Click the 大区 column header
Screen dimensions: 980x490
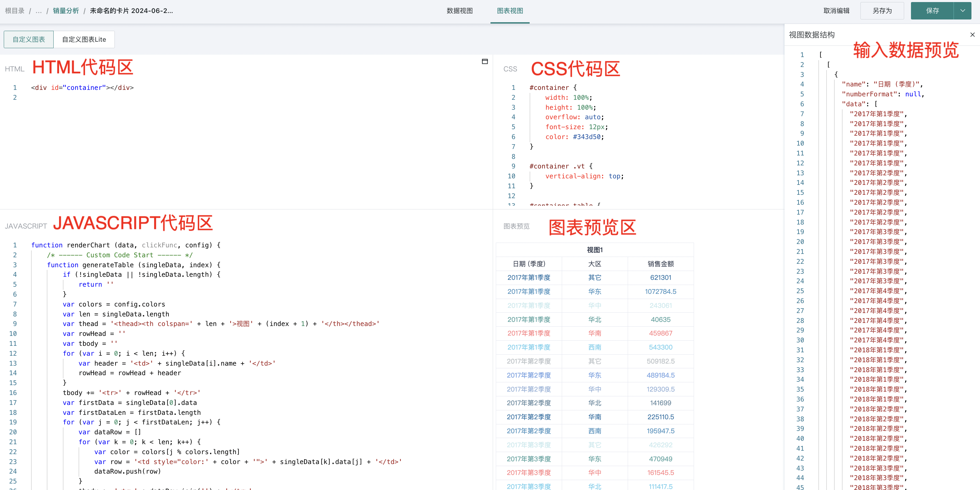(x=595, y=264)
